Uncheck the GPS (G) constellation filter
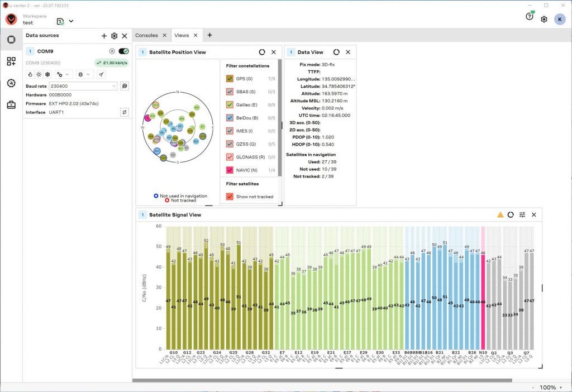The width and height of the screenshot is (572, 392). pyautogui.click(x=229, y=79)
